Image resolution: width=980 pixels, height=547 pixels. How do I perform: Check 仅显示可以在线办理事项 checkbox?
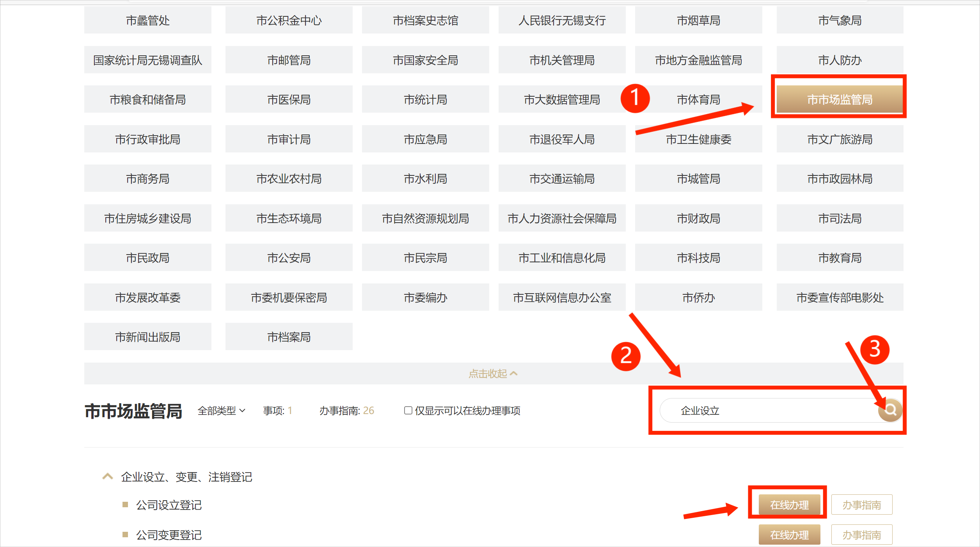408,411
